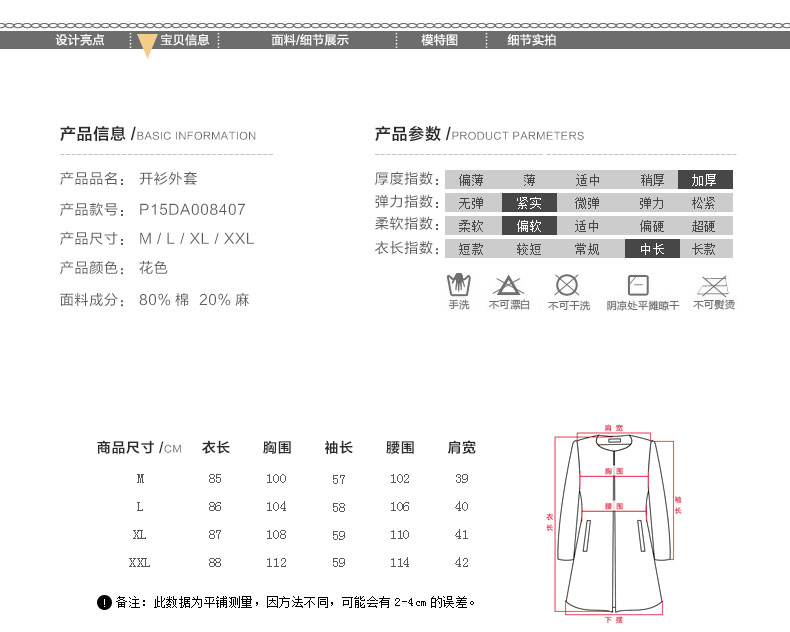Screen dimensions: 790x632
Task: Click the 肩宽 label on coat diagram
Action: (x=614, y=428)
